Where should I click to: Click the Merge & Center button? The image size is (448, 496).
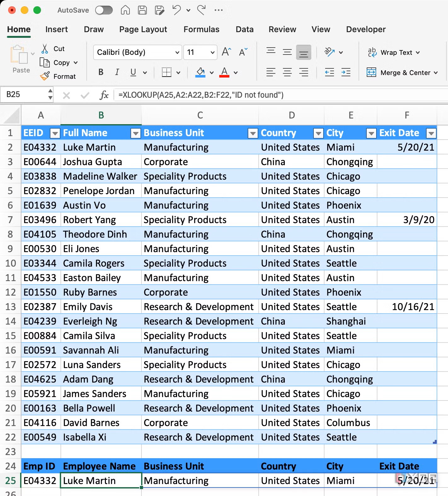[x=398, y=72]
